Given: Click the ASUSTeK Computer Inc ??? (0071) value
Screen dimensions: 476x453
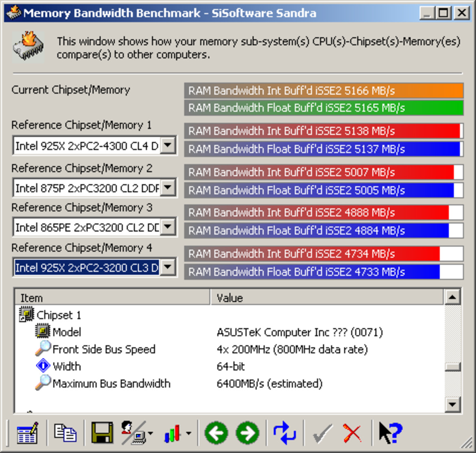Looking at the screenshot, I should click(x=299, y=332).
